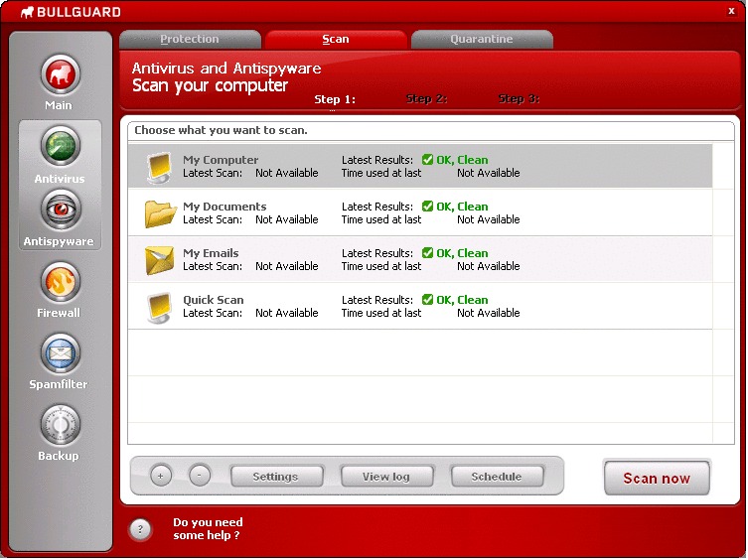
Task: Switch to the Scan tab
Action: click(x=336, y=39)
